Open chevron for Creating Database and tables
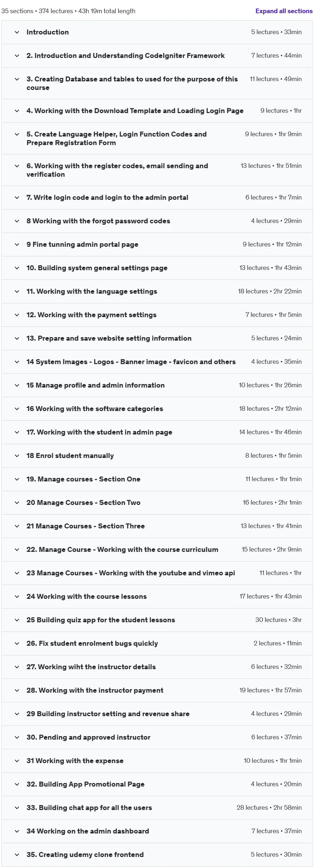The height and width of the screenshot is (868, 314). point(17,79)
